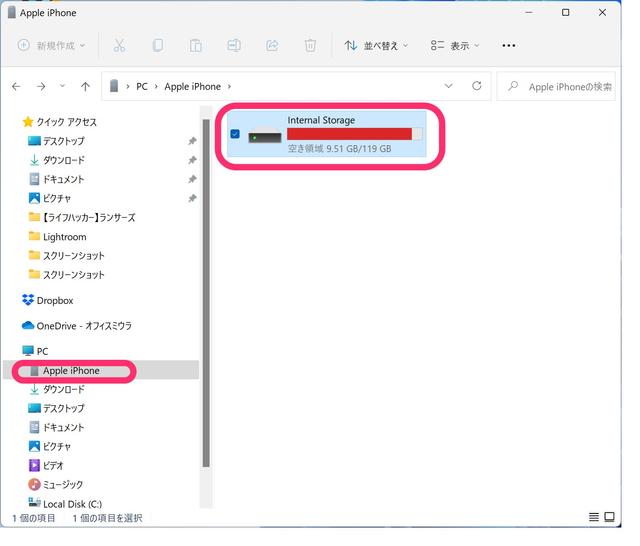Open ミュージック under PC

[x=56, y=484]
